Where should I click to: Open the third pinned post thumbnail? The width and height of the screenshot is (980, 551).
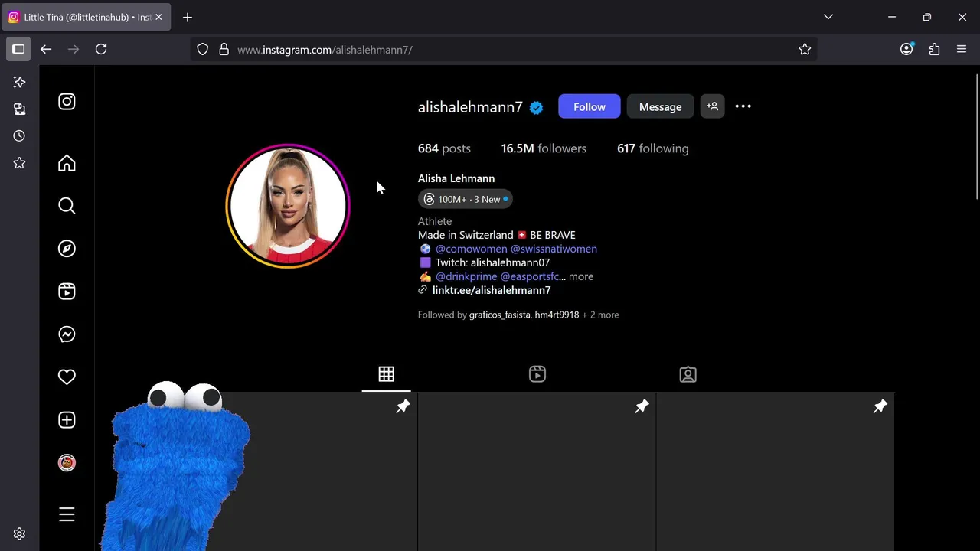point(776,471)
